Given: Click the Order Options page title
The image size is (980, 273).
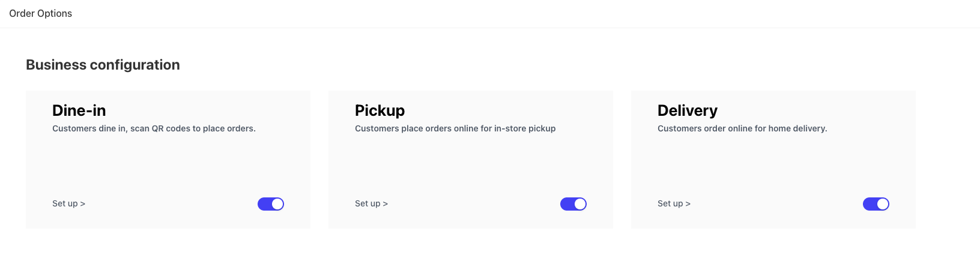Looking at the screenshot, I should [x=41, y=13].
